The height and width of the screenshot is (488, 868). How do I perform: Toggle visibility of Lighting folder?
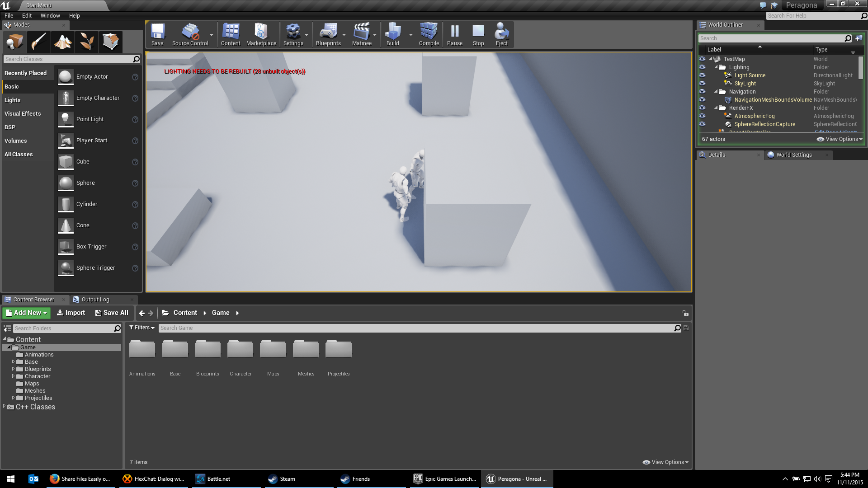(702, 67)
